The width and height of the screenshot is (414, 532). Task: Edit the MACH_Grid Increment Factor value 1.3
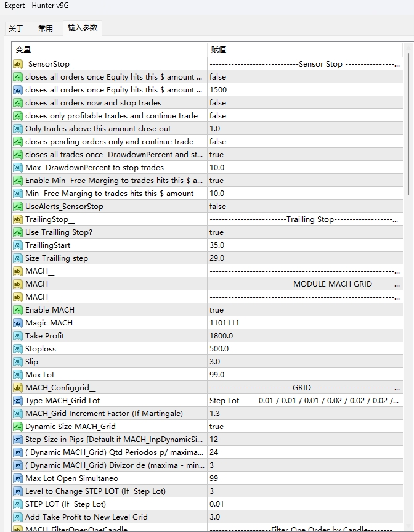[x=305, y=414]
